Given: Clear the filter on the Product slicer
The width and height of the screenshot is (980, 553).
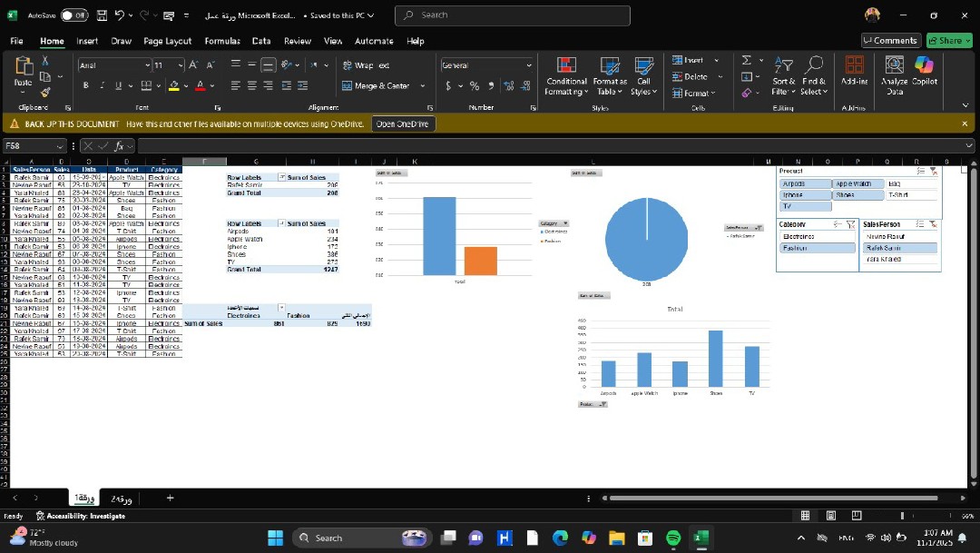Looking at the screenshot, I should click(934, 171).
